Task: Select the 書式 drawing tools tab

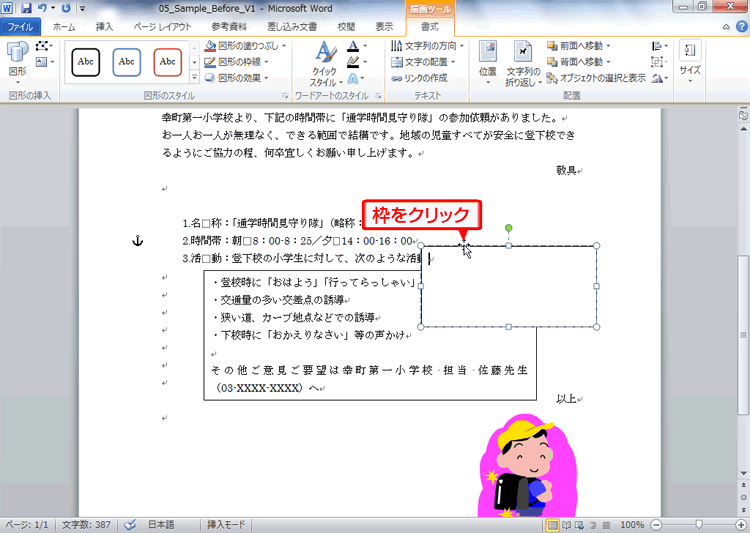Action: (x=430, y=27)
